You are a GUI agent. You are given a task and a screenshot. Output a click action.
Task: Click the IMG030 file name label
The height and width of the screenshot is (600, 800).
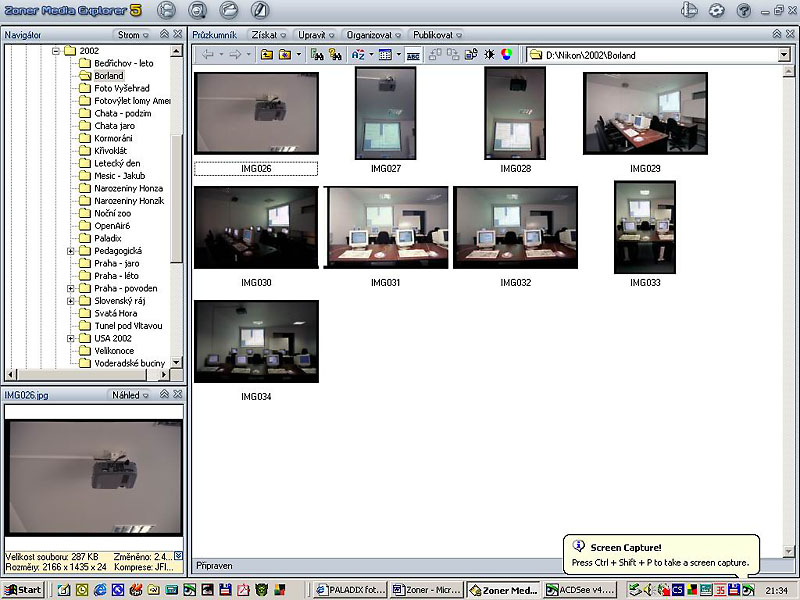tap(256, 283)
